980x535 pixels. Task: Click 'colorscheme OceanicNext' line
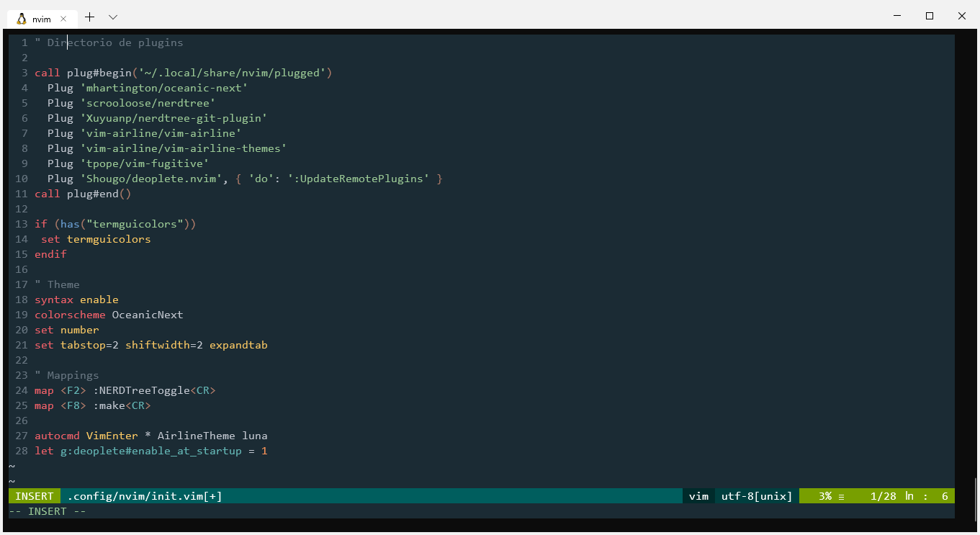[x=109, y=315]
